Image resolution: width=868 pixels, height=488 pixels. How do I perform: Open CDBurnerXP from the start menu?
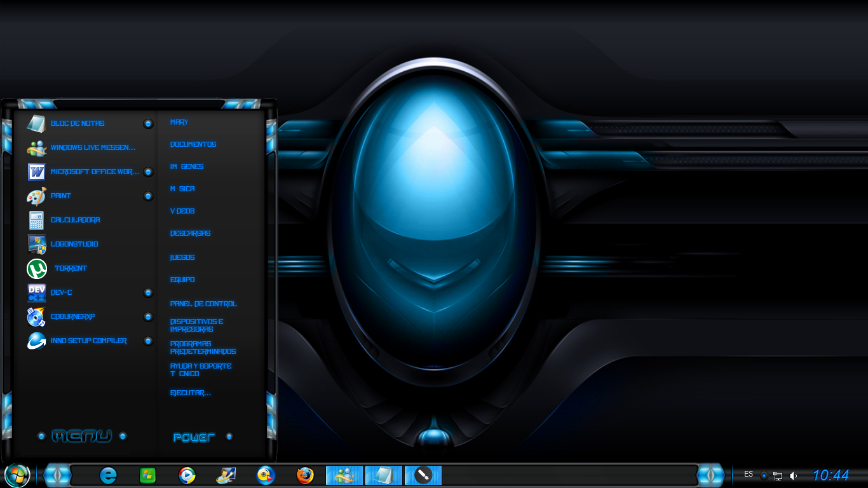pos(72,316)
